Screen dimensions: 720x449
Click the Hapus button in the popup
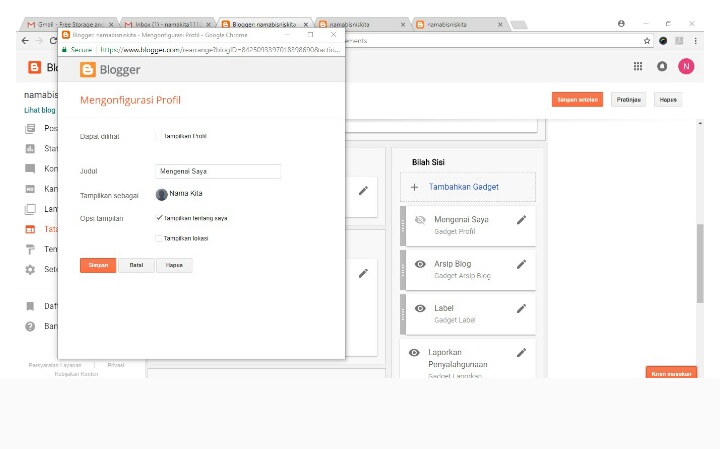tap(174, 265)
